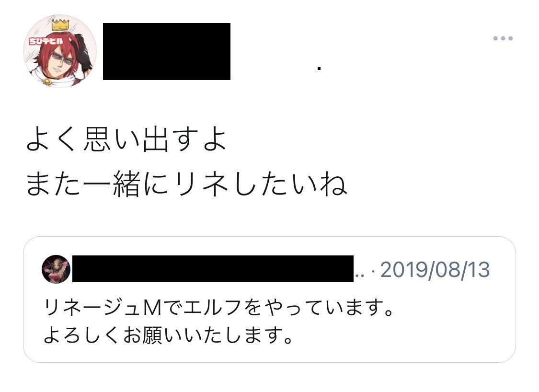Select the line また一緒にリネしたいね

[x=186, y=183]
